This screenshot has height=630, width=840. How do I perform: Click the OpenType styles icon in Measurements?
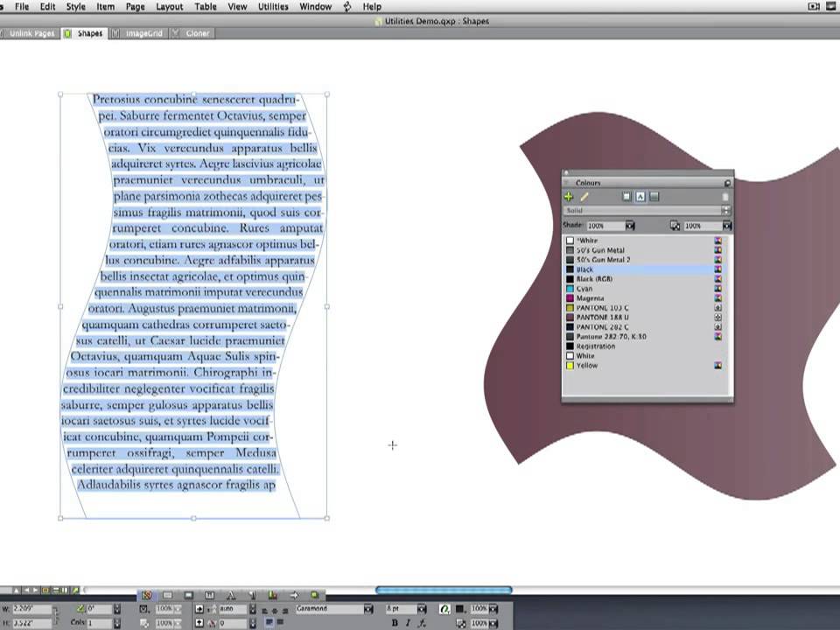pos(444,609)
